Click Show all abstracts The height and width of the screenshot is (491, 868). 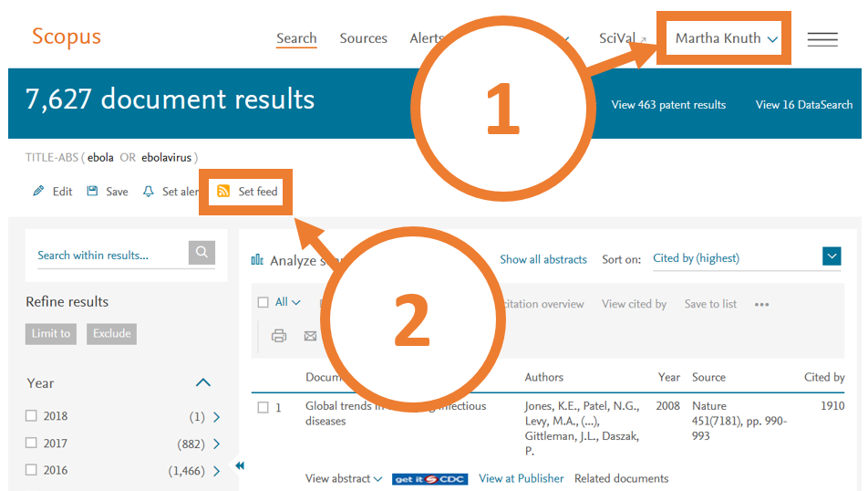click(543, 259)
